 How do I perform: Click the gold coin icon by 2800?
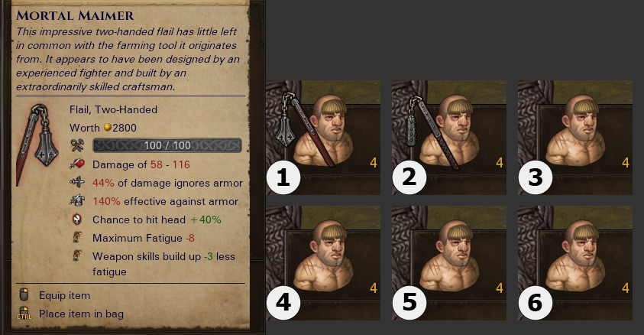tap(107, 128)
